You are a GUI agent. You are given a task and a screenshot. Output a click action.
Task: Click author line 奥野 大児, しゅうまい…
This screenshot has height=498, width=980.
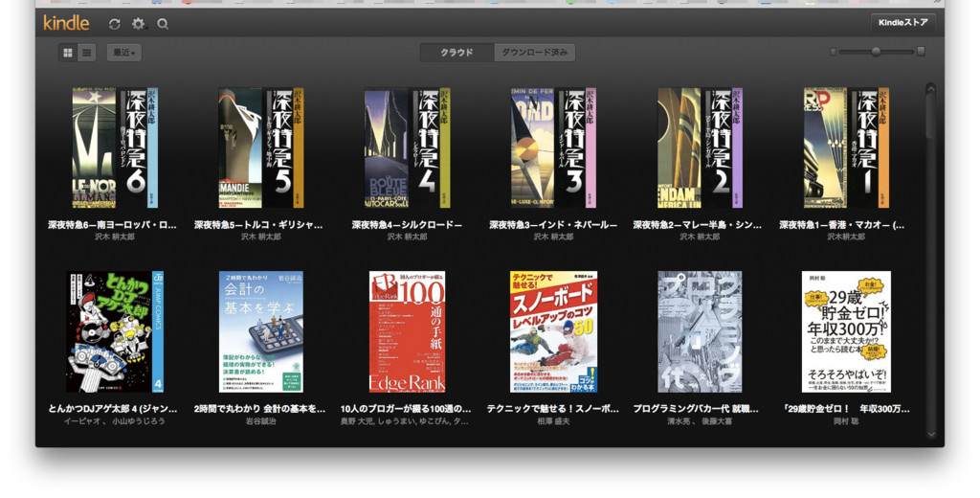[x=405, y=421]
